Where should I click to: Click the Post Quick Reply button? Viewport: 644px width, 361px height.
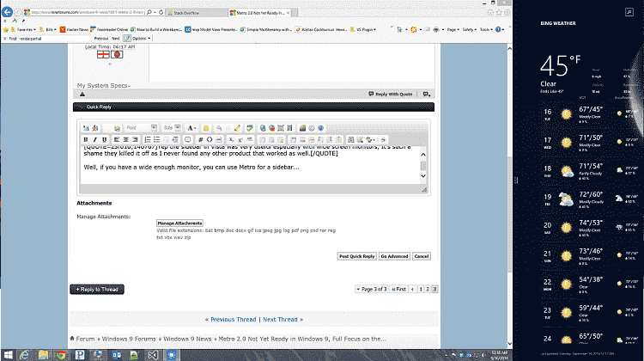tap(357, 256)
